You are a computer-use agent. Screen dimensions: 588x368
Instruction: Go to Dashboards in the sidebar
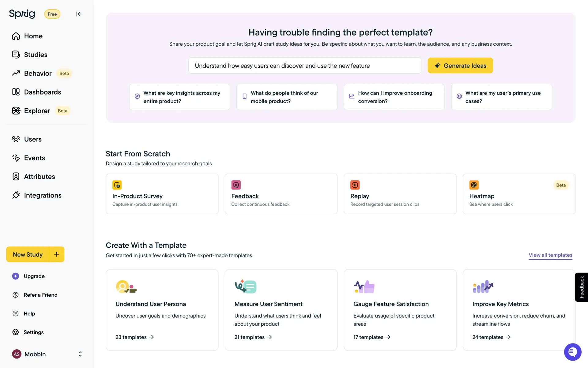42,92
